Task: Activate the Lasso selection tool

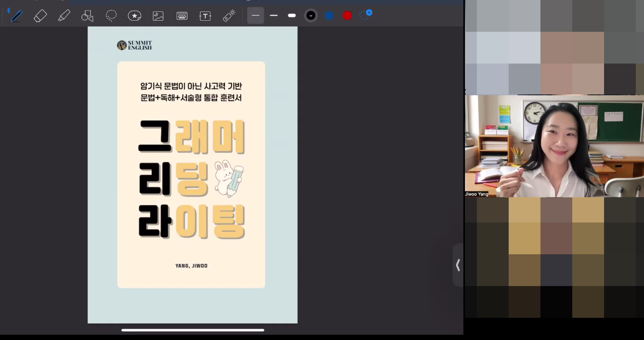Action: tap(111, 15)
